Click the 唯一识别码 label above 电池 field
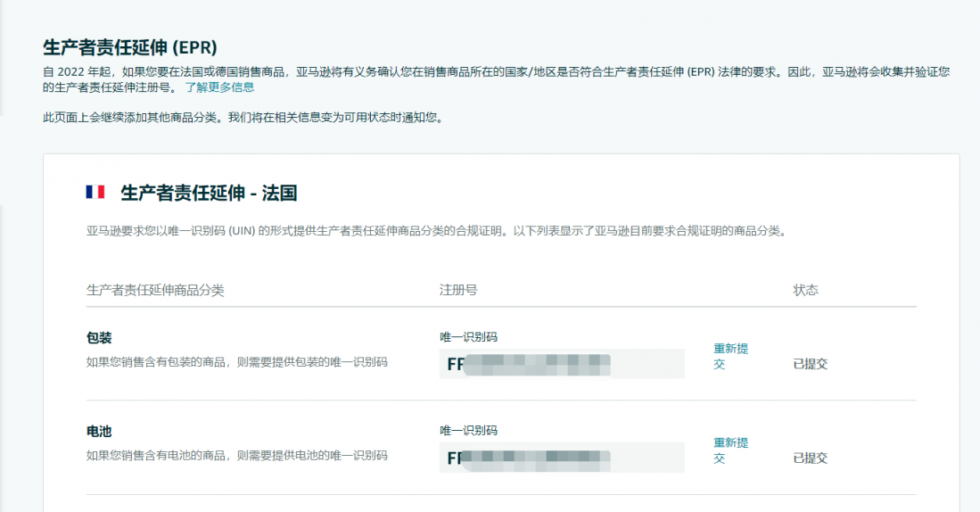980x512 pixels. point(468,430)
